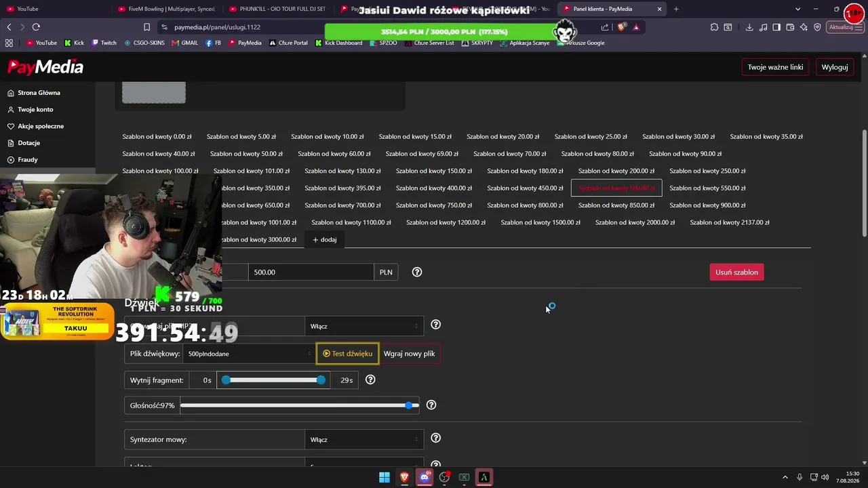Click the Windows Start button

[384, 477]
